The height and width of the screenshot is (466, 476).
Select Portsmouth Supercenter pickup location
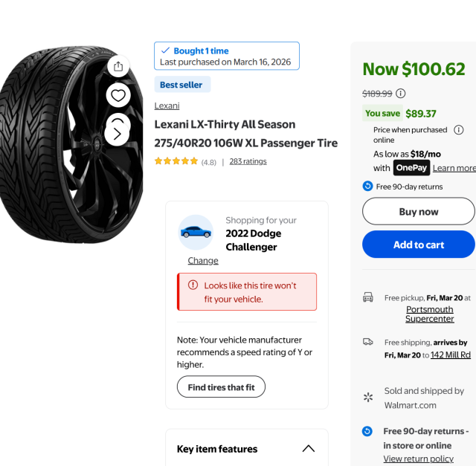click(429, 314)
